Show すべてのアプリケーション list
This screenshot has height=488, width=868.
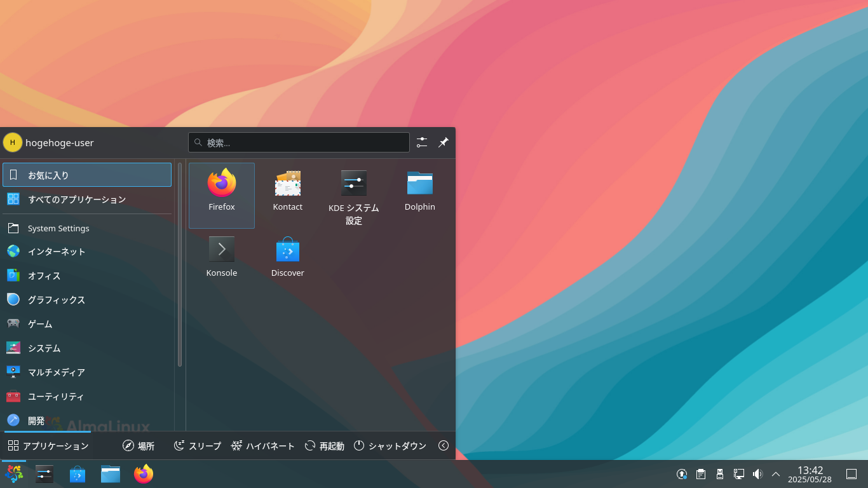(x=87, y=199)
